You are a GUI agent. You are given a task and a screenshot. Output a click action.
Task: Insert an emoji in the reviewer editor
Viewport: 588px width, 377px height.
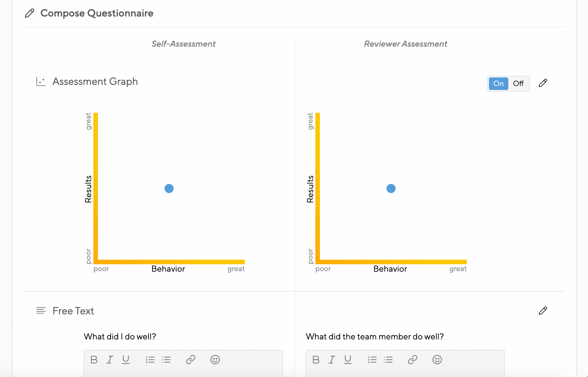(437, 360)
